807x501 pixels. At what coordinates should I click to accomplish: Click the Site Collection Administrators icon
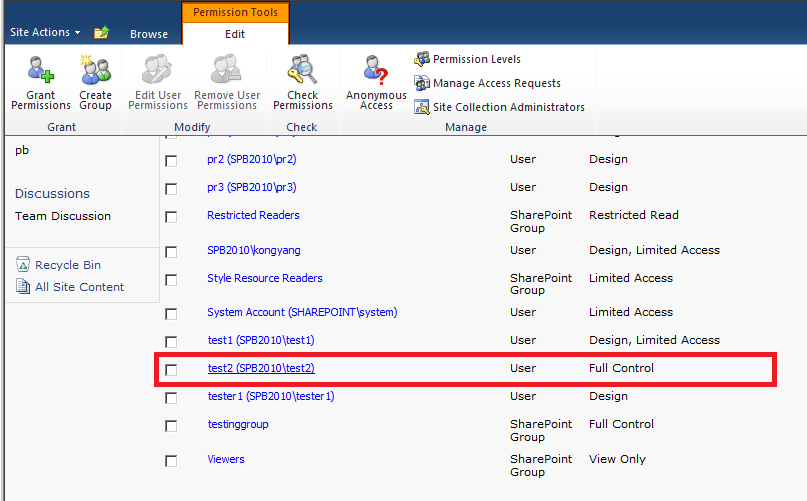[422, 107]
